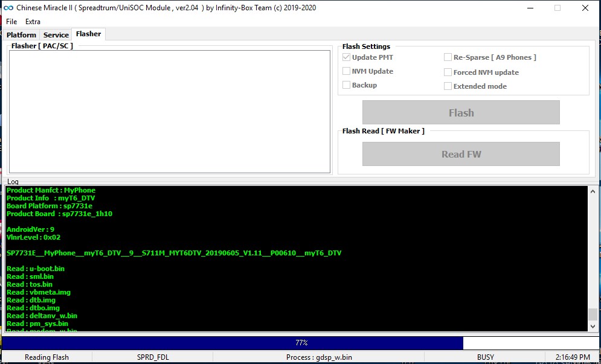Click log line Read : dtbo.img
Image resolution: width=601 pixels, height=364 pixels.
pyautogui.click(x=33, y=308)
